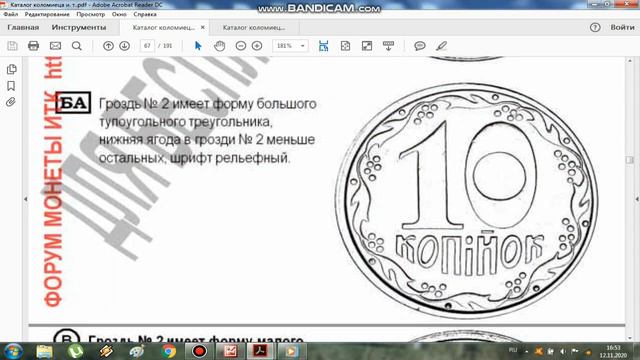Click the RU language indicator
This screenshot has height=360, width=640.
(x=513, y=350)
